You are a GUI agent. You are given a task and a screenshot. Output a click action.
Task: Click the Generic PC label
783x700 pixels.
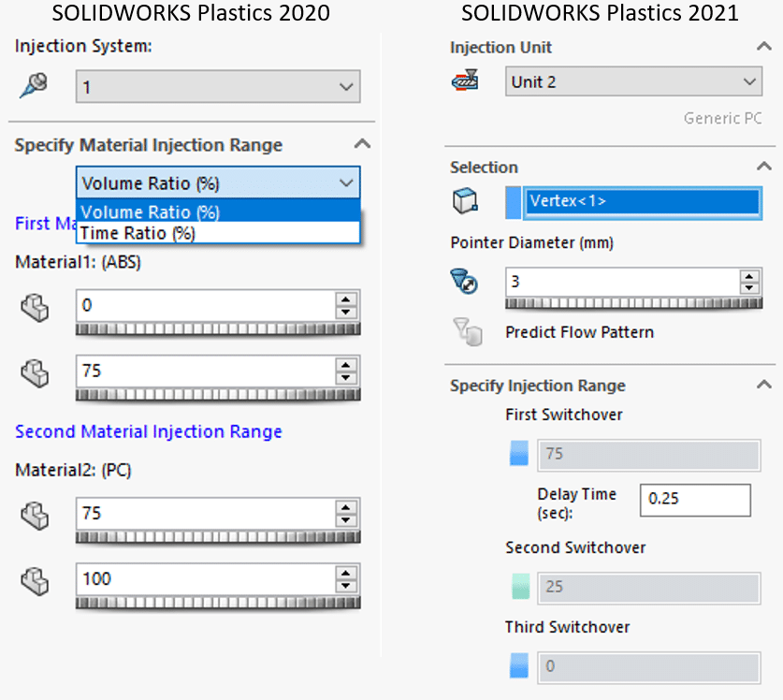coord(722,119)
